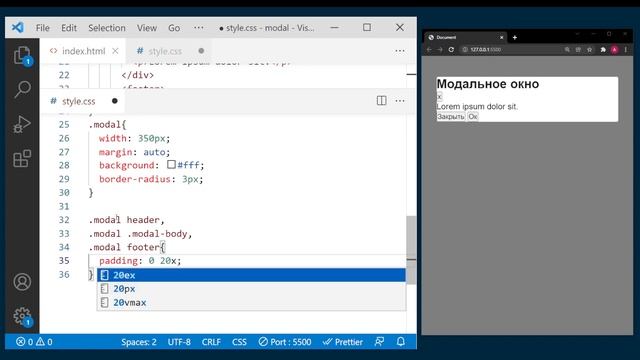Screen dimensions: 640x360
Task: Click the unsaved dot on lower style.css tab
Action: [x=115, y=101]
